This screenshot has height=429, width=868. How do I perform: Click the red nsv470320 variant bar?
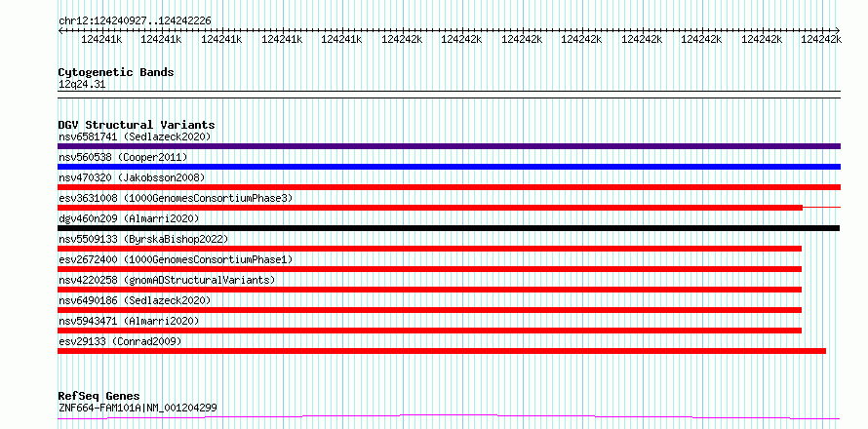pos(449,187)
